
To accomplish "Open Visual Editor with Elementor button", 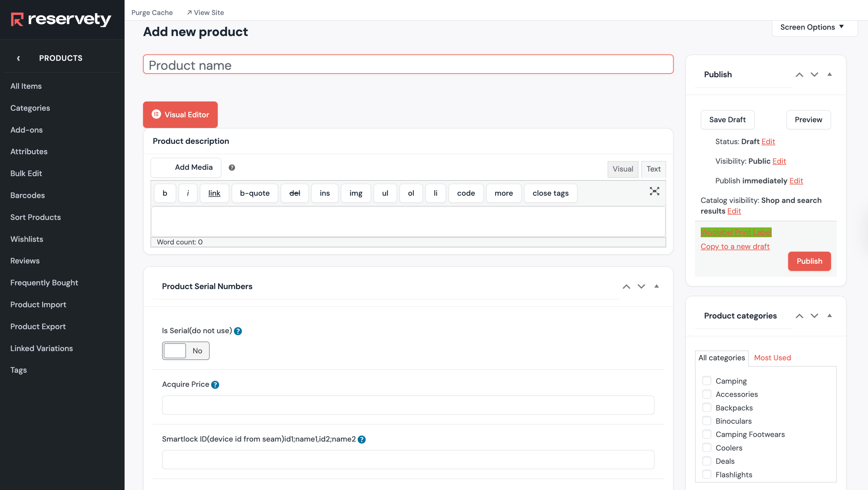I will (x=180, y=114).
